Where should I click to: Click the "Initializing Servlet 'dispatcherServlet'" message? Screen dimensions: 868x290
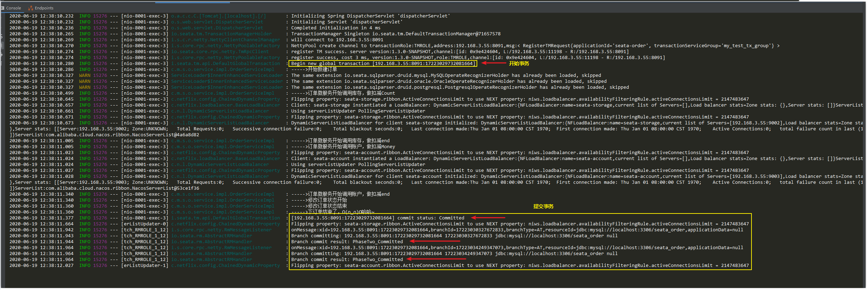coord(347,22)
